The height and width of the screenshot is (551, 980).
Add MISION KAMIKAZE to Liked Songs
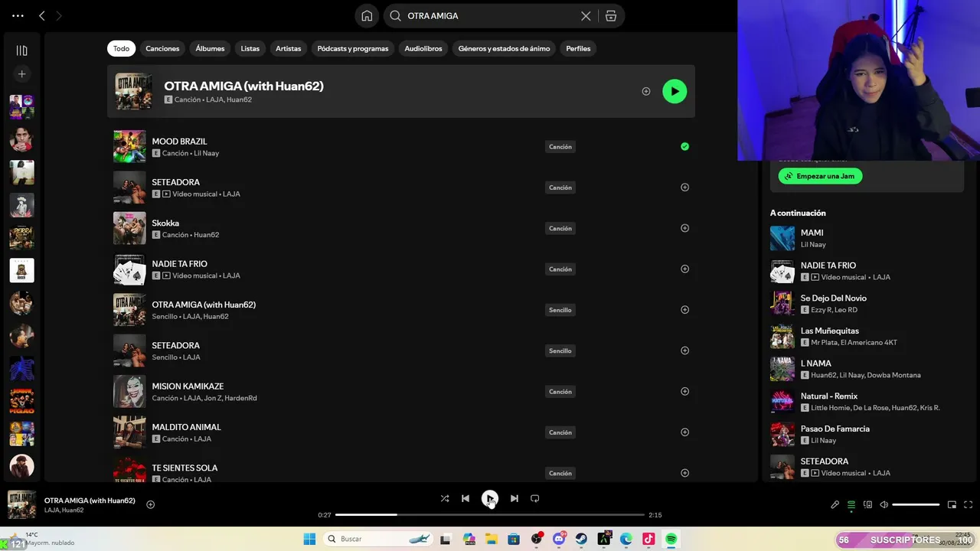click(684, 391)
